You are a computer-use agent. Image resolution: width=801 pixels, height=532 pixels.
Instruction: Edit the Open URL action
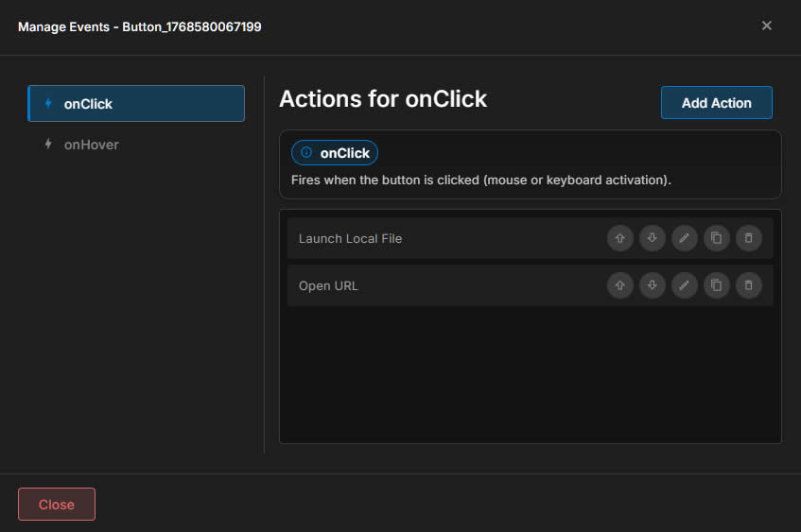(684, 285)
